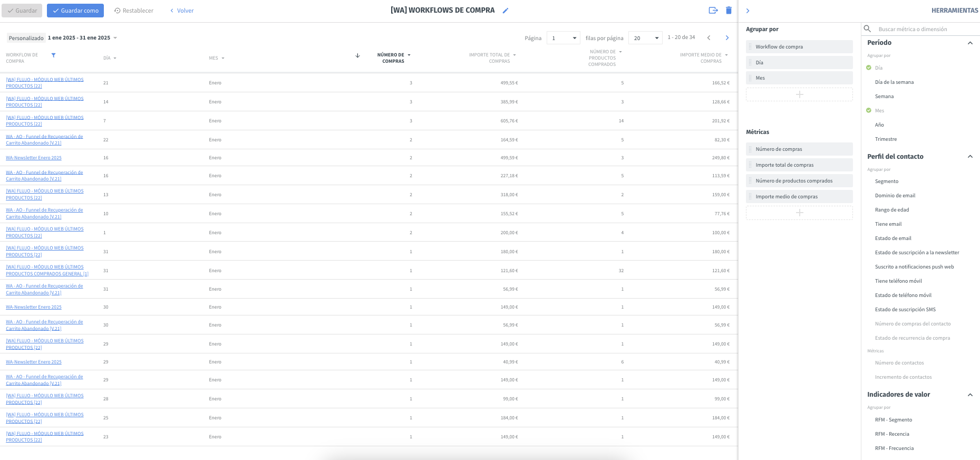Viewport: 980px width, 460px height.
Task: Click the pencil icon to edit report title
Action: (505, 11)
